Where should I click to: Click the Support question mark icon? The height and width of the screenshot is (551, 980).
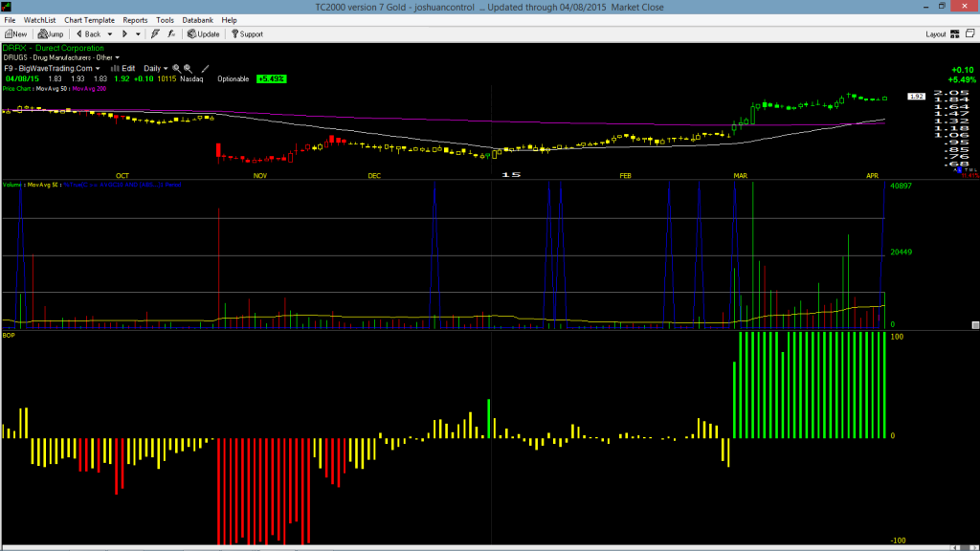pyautogui.click(x=235, y=34)
